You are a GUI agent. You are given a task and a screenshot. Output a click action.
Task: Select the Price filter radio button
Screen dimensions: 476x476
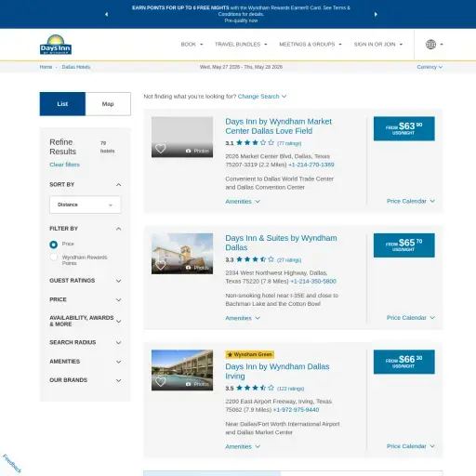[54, 245]
